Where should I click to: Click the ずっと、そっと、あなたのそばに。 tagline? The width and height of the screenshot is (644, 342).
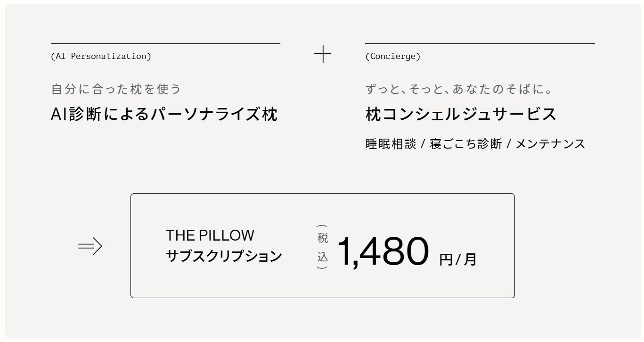[x=459, y=89]
